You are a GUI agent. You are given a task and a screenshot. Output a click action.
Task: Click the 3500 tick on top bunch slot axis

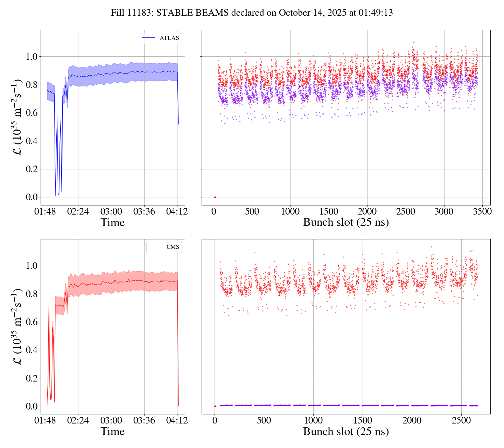point(482,212)
